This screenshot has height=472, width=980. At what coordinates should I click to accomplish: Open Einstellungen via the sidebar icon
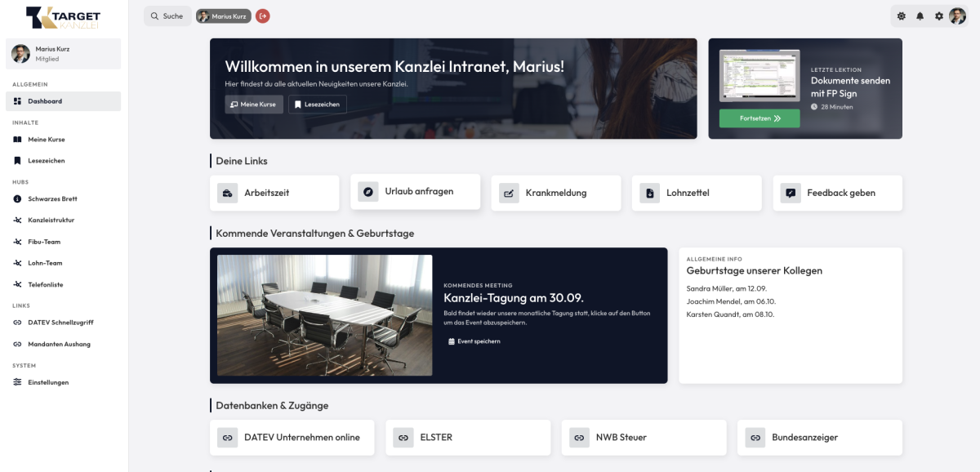click(x=47, y=381)
